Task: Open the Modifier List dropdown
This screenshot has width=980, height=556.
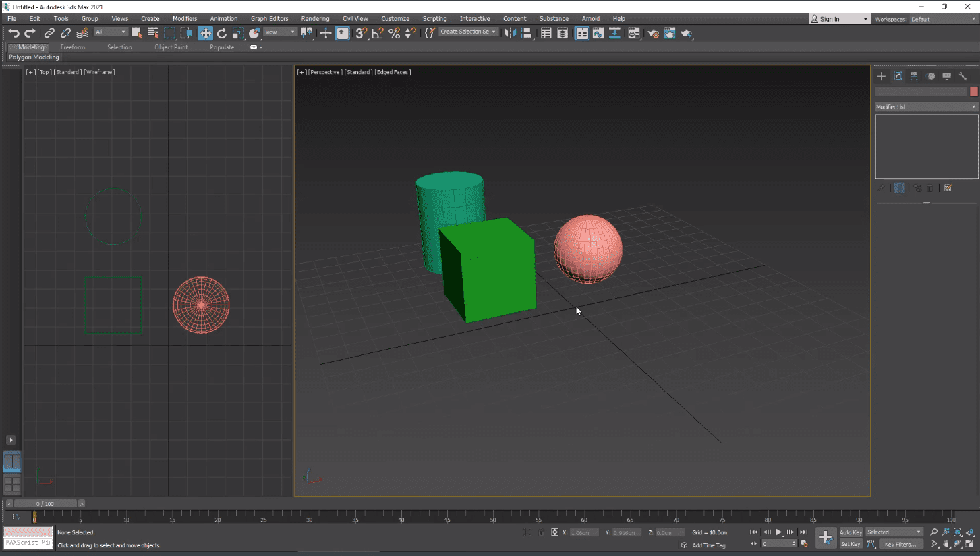Action: pyautogui.click(x=925, y=106)
